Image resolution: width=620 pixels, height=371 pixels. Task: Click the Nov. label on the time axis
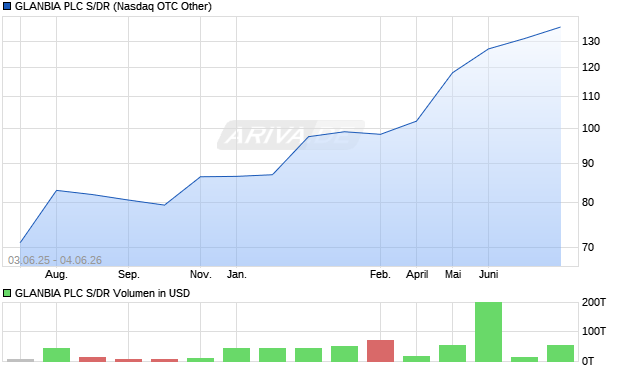coord(200,274)
